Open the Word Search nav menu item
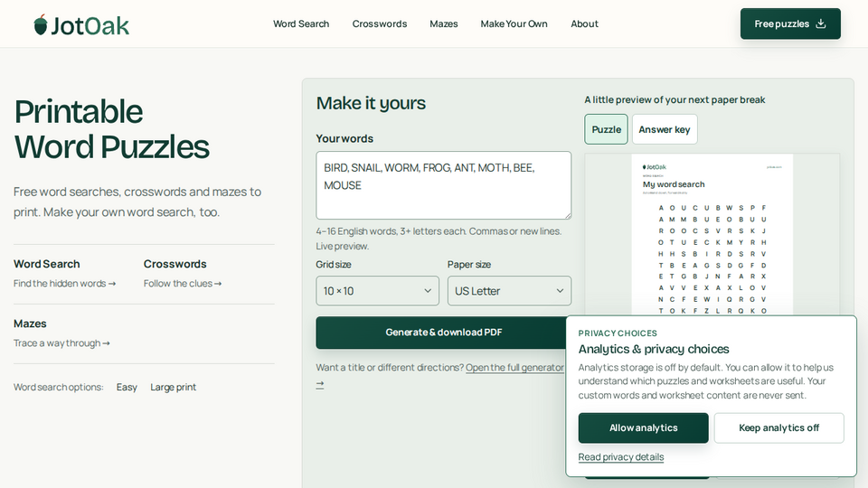The width and height of the screenshot is (868, 488). coord(301,23)
